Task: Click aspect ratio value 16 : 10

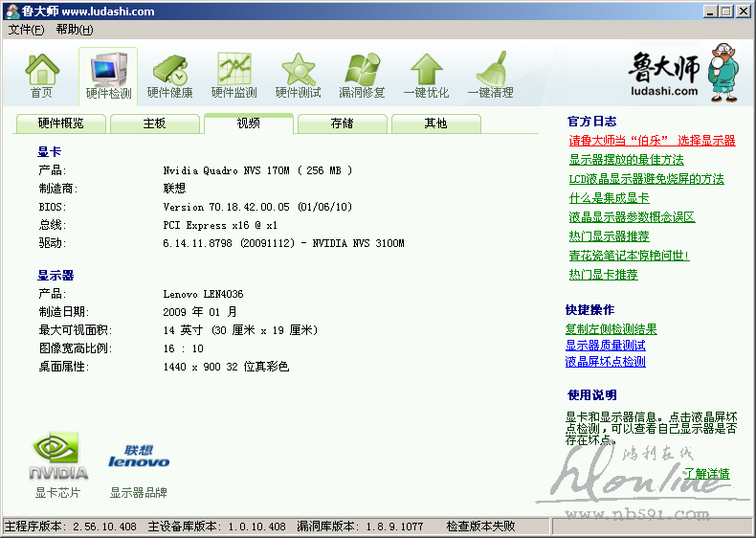Action: tap(183, 348)
